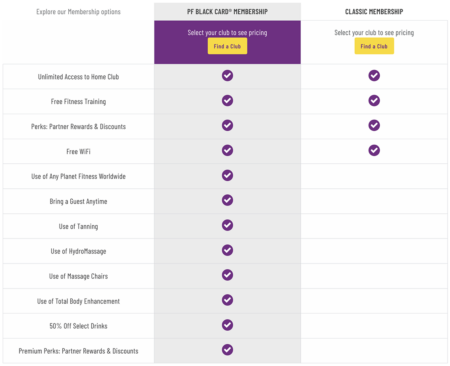
Task: Click Classic checkmark for Free WiFi
Action: 374,150
